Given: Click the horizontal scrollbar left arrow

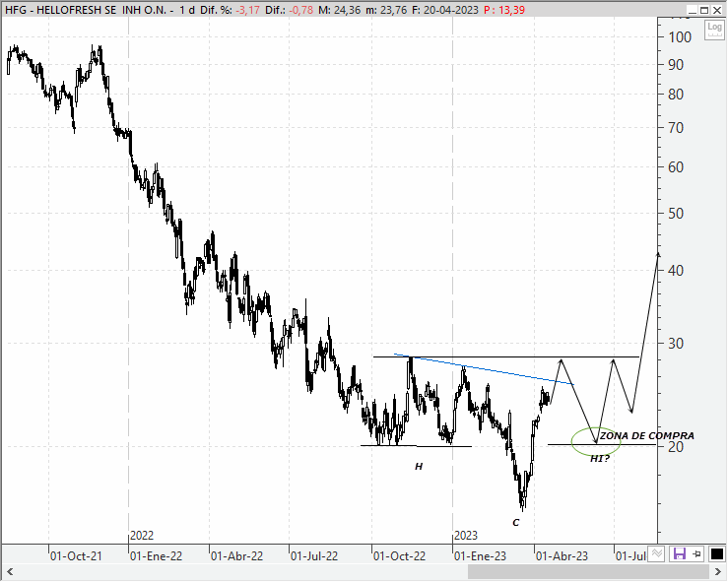Looking at the screenshot, I should pyautogui.click(x=9, y=571).
